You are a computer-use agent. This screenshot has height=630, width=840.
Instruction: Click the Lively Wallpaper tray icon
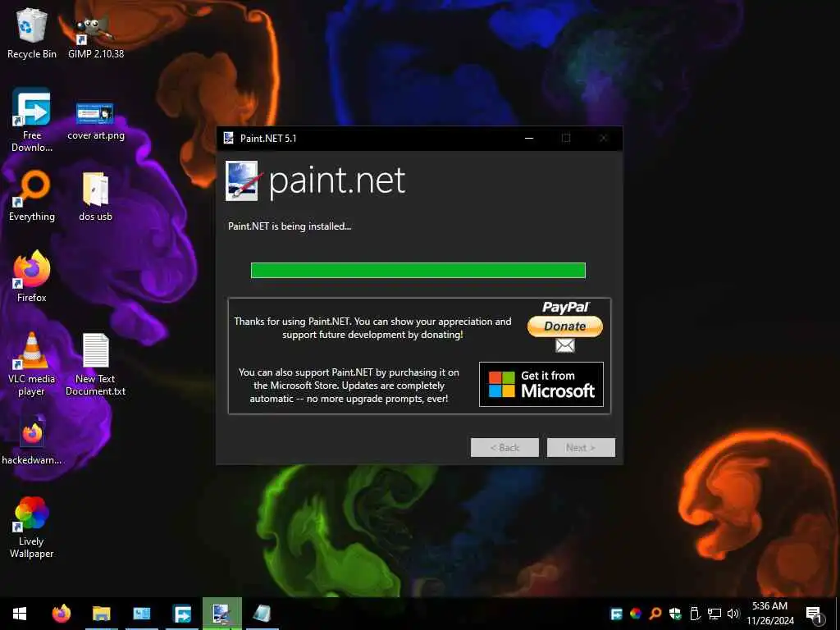(x=636, y=614)
